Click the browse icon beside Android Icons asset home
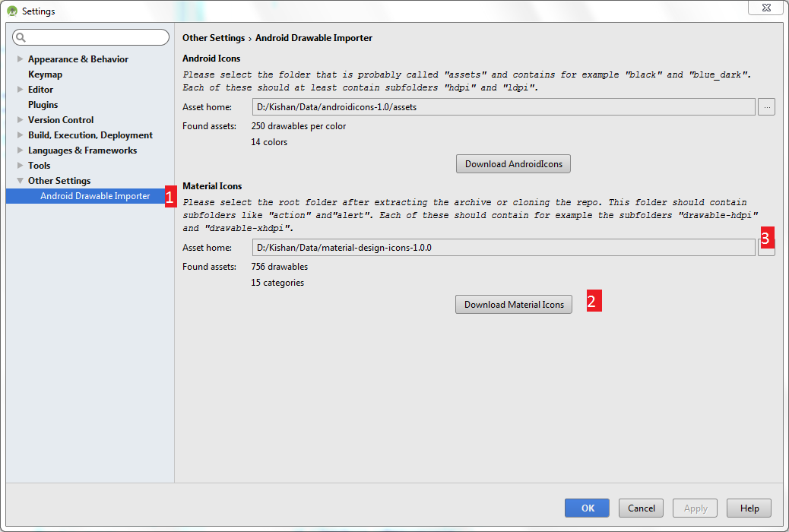This screenshot has width=789, height=532. 766,107
